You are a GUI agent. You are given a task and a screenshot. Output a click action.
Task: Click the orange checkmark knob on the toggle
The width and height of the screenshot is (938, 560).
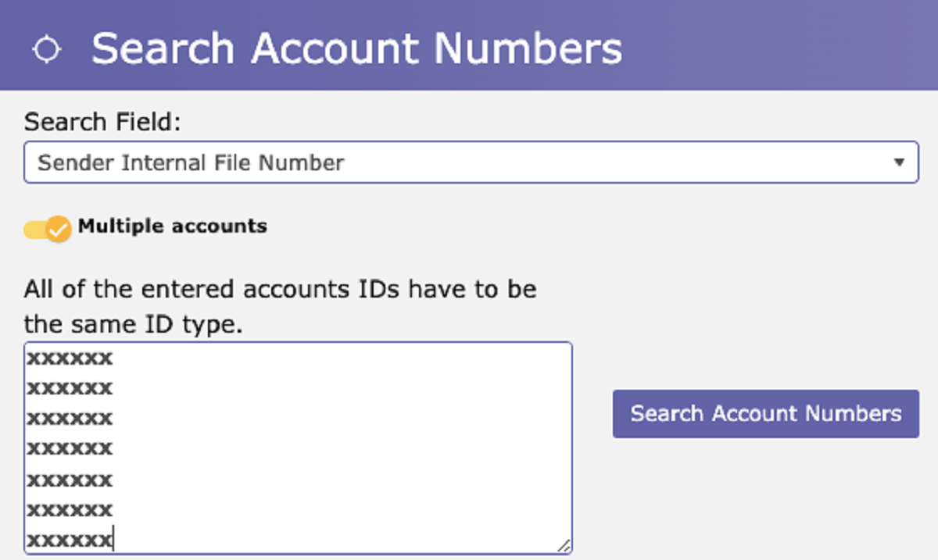click(58, 229)
